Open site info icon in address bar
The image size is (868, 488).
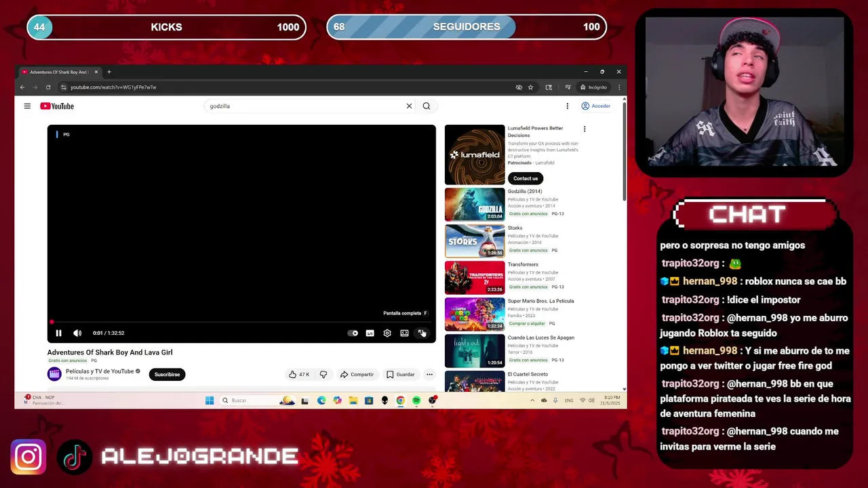pos(63,87)
